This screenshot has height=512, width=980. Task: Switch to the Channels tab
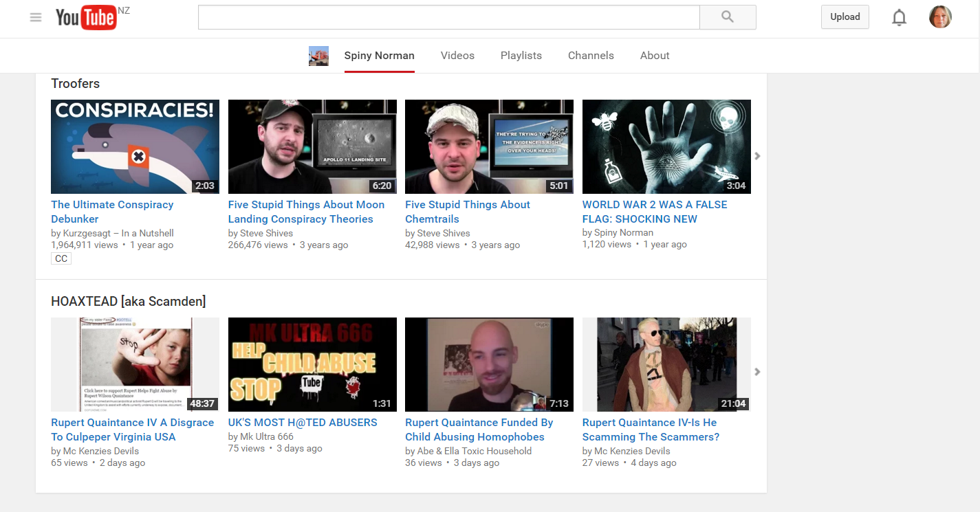(x=591, y=56)
